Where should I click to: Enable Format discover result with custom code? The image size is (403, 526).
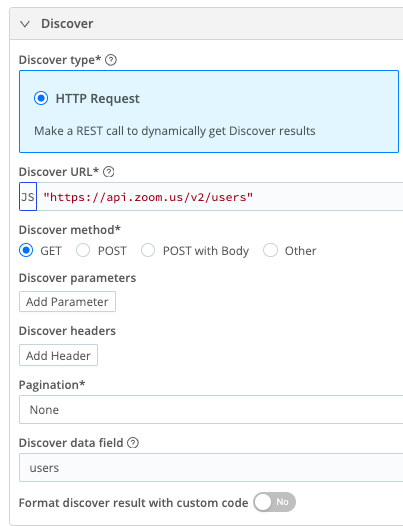pyautogui.click(x=274, y=502)
